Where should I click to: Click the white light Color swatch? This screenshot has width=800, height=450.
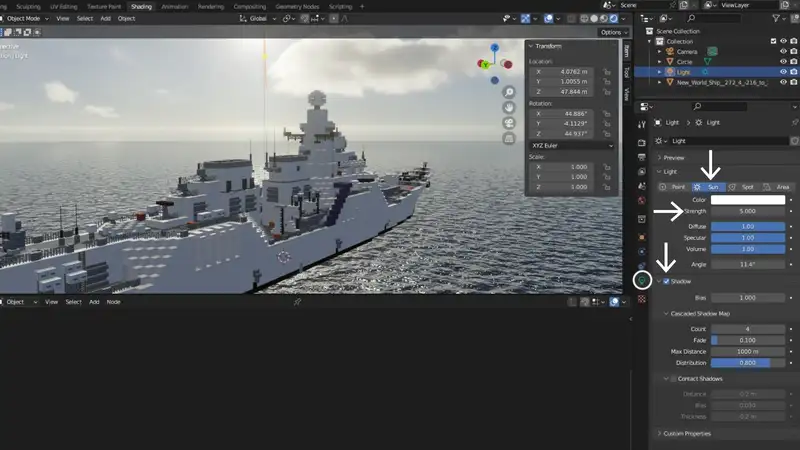click(x=748, y=200)
